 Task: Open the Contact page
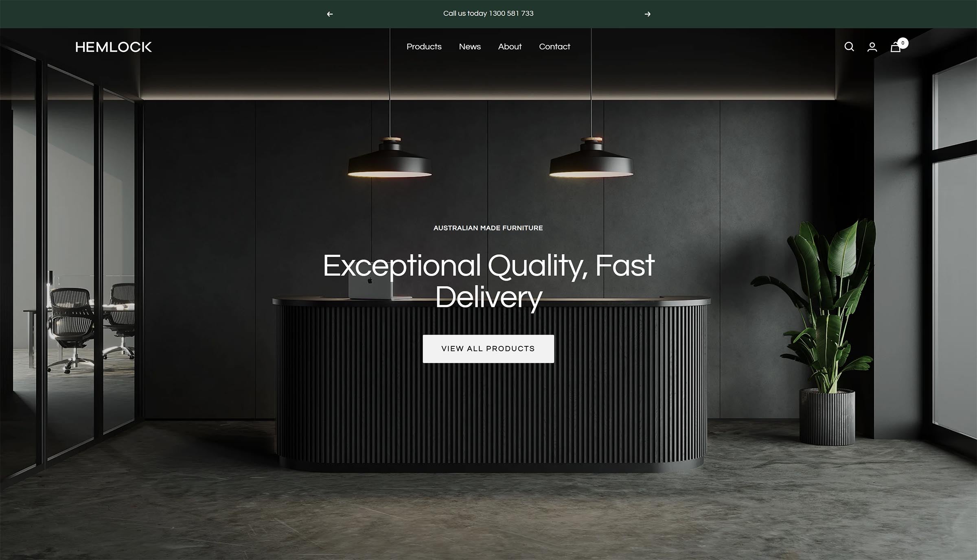click(554, 46)
